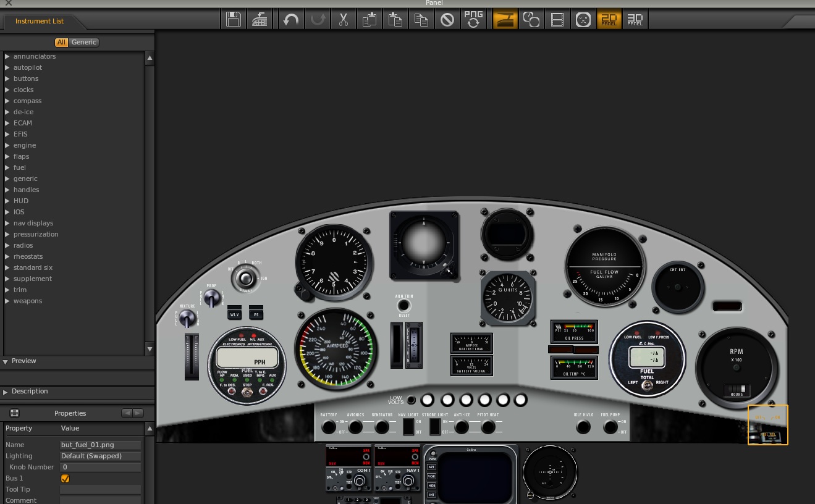Viewport: 815px width, 504px height.
Task: Click the Paste clipboard icon
Action: pos(395,20)
